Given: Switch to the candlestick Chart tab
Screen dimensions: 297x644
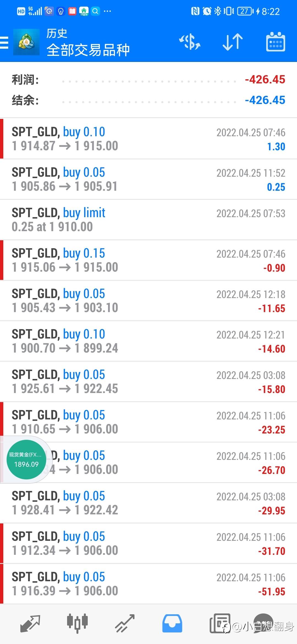Looking at the screenshot, I should point(78,623).
